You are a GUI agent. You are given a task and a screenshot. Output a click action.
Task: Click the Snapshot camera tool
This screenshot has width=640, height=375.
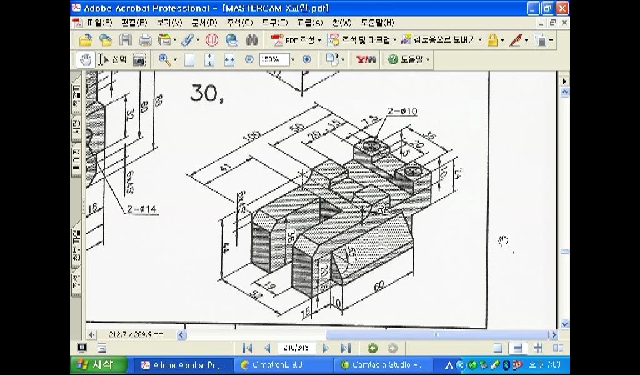139,60
